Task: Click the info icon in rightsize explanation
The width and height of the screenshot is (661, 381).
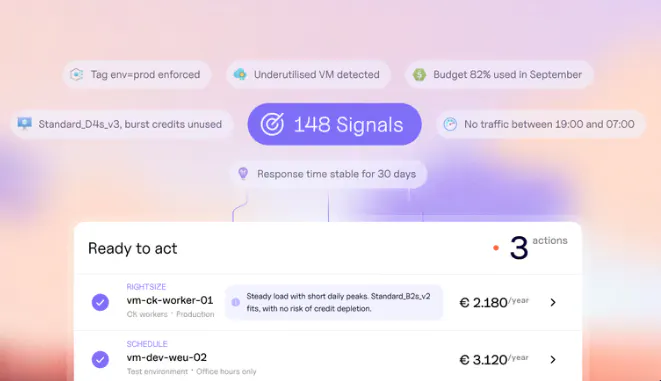Action: click(236, 302)
